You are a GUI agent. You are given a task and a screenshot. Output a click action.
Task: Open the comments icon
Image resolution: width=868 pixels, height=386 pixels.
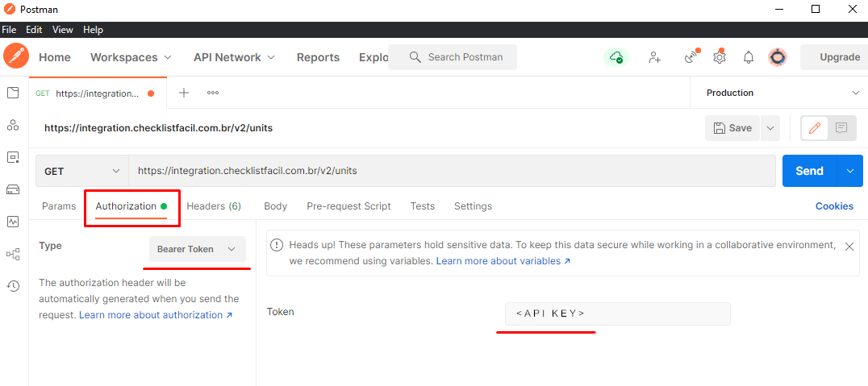point(842,128)
